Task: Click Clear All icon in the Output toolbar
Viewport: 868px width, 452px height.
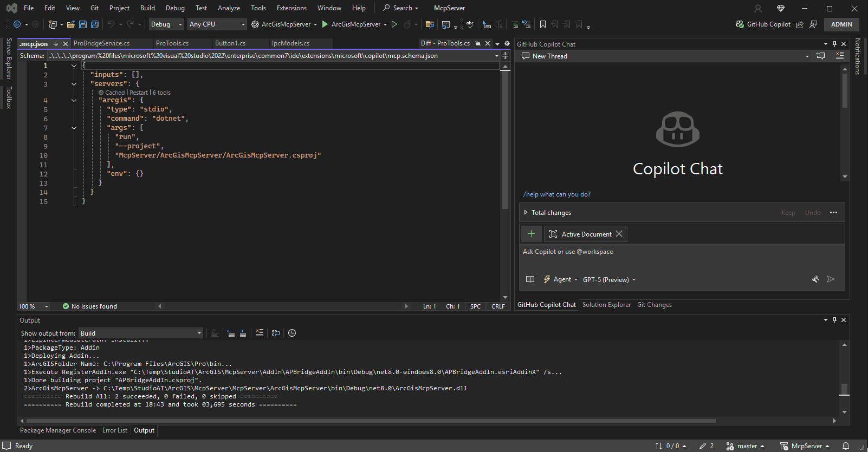Action: tap(260, 333)
